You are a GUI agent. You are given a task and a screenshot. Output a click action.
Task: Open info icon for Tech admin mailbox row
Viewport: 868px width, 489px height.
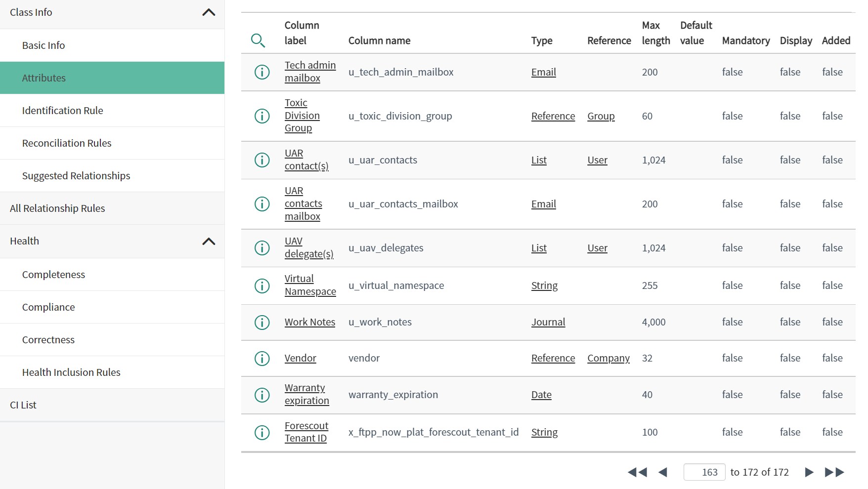tap(262, 72)
